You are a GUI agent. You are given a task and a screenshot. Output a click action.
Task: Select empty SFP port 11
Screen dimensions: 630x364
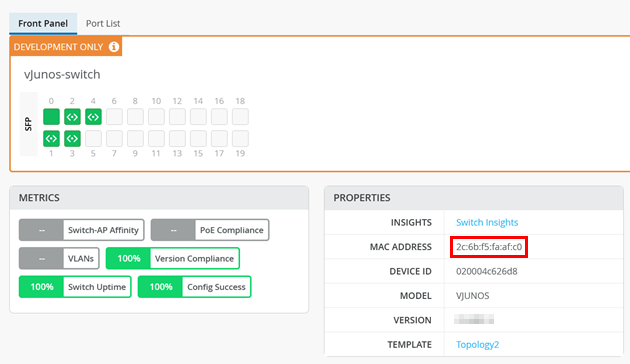156,139
